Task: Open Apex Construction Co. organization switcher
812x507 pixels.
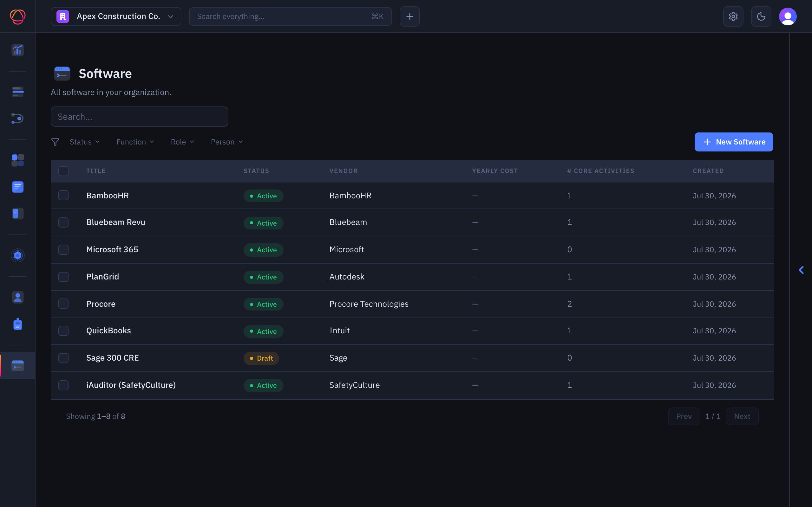Action: coord(116,16)
